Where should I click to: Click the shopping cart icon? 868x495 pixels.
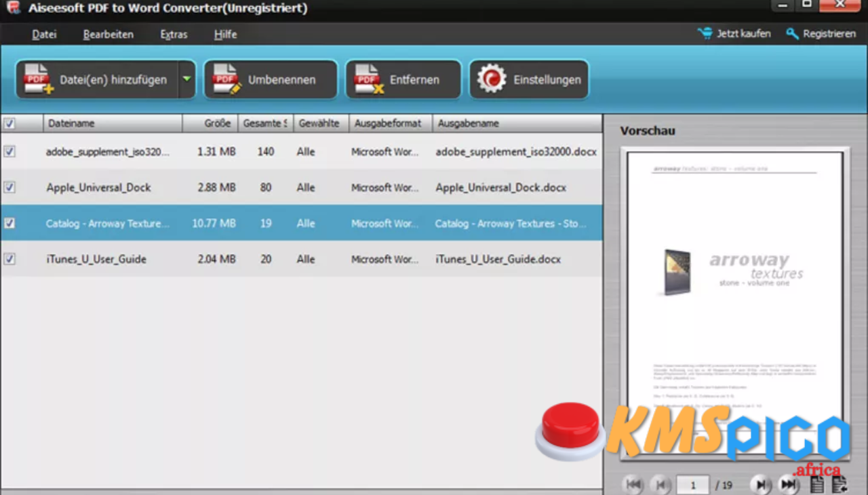pyautogui.click(x=705, y=33)
